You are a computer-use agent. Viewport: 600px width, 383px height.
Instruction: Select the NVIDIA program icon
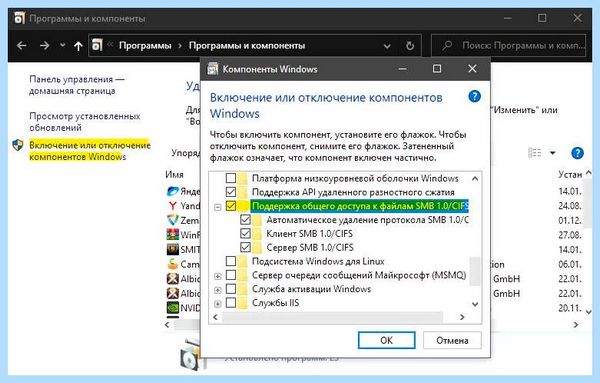coord(173,307)
